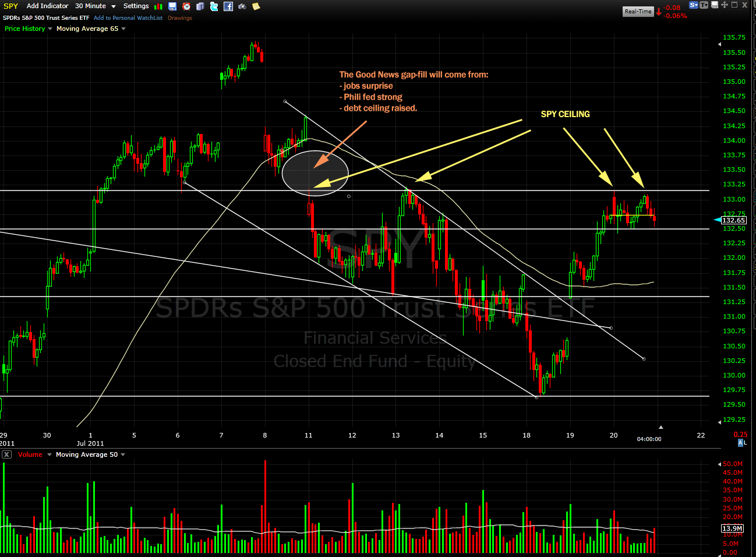Click Add to Personal WatchList link
Screen dimensions: 756x557
click(x=128, y=18)
